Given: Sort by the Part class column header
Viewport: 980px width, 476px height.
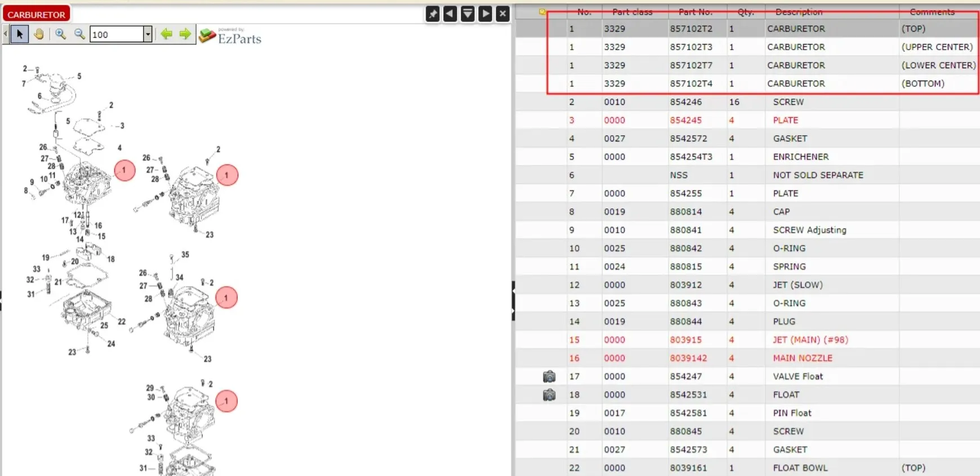Looking at the screenshot, I should [x=632, y=12].
